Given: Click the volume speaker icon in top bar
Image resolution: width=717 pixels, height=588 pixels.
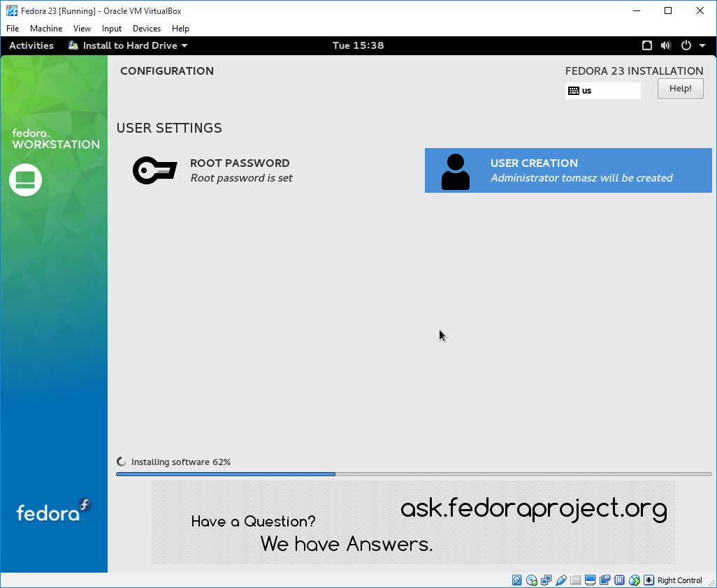Looking at the screenshot, I should [666, 45].
